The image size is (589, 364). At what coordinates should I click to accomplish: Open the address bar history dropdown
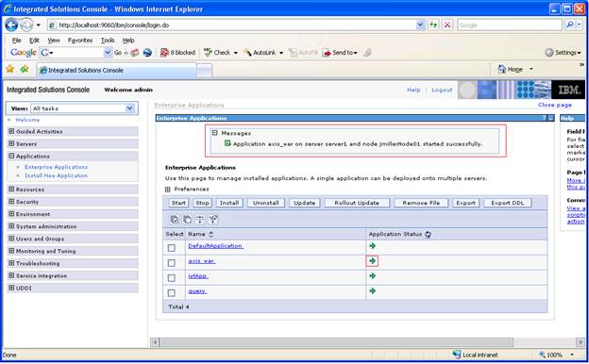420,25
